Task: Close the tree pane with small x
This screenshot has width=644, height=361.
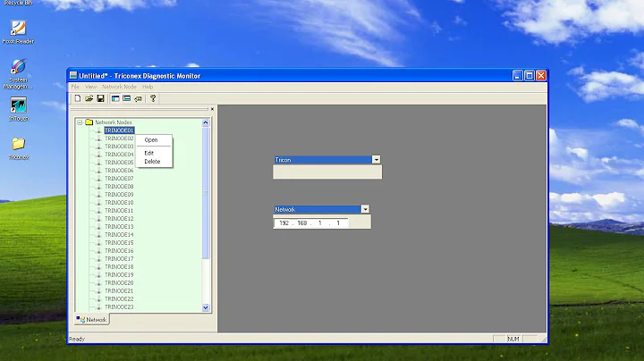Action: point(212,109)
